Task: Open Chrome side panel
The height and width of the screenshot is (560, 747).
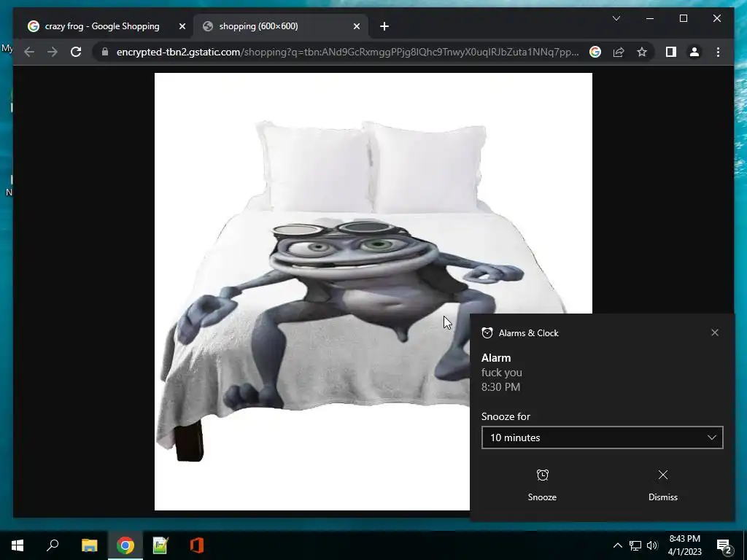Action: [x=671, y=52]
